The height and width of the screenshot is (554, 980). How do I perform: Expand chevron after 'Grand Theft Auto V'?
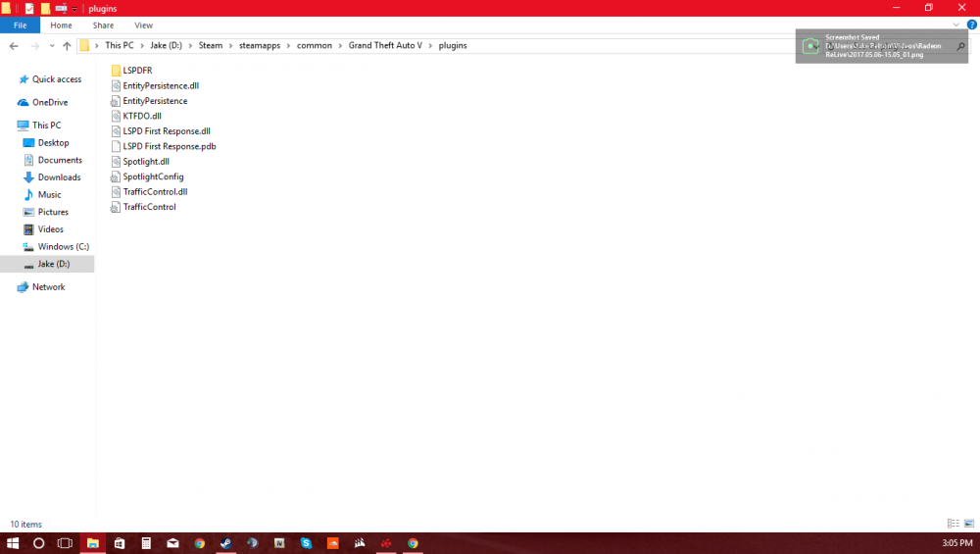tap(430, 46)
